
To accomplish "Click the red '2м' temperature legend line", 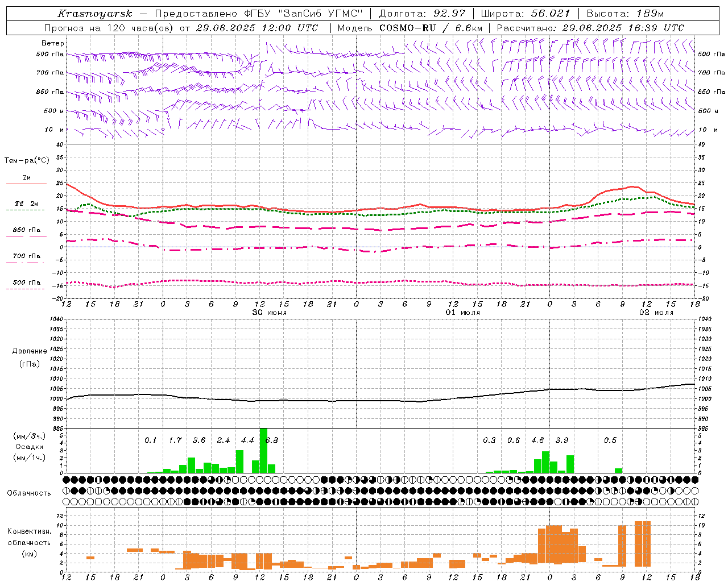I will coord(26,184).
